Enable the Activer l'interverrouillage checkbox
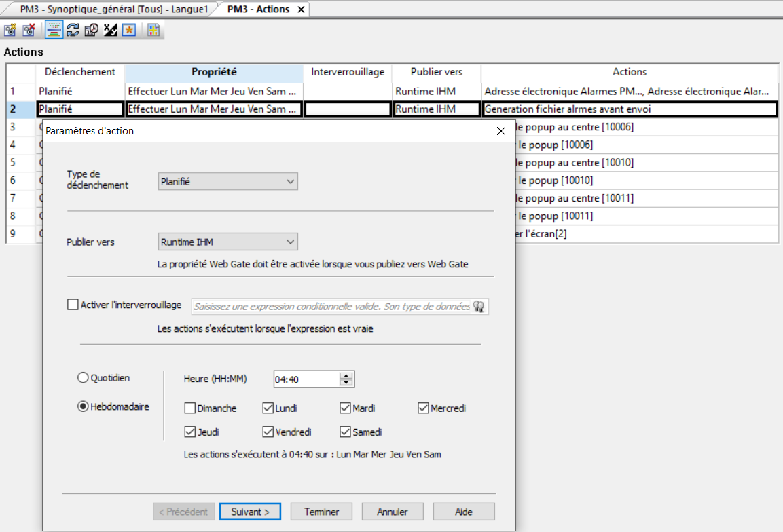This screenshot has height=532, width=783. tap(73, 305)
